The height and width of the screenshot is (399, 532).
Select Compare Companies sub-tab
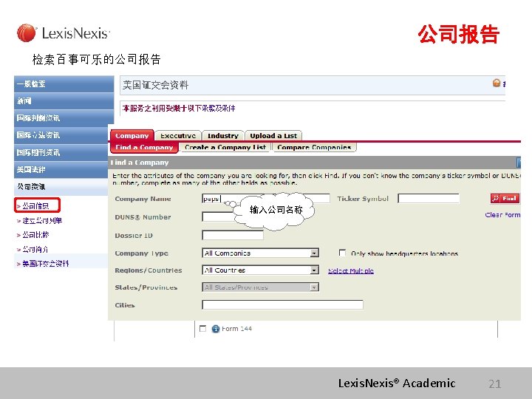314,147
